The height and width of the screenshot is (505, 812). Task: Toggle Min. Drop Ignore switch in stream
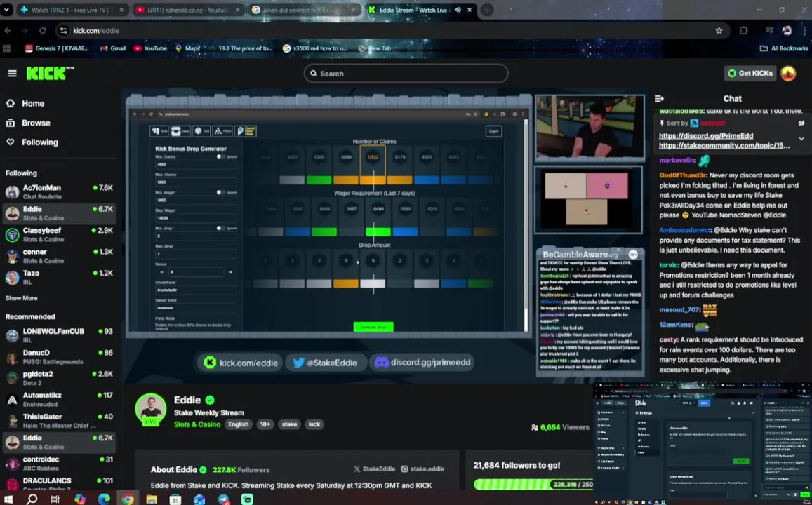220,228
